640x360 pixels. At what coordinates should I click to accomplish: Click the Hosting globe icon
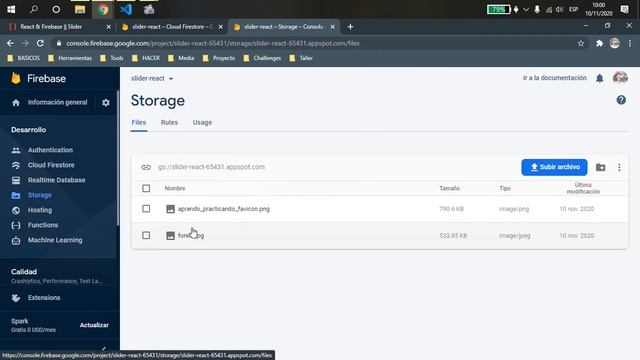(16, 210)
